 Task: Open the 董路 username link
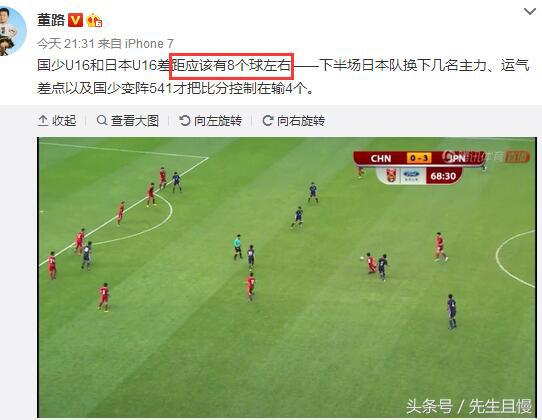click(x=51, y=20)
